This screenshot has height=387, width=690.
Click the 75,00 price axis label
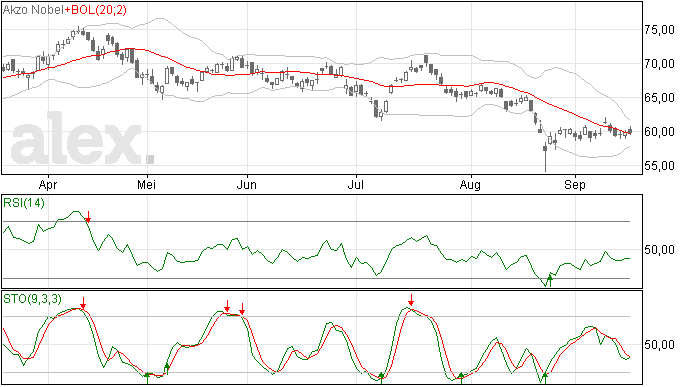tap(659, 29)
